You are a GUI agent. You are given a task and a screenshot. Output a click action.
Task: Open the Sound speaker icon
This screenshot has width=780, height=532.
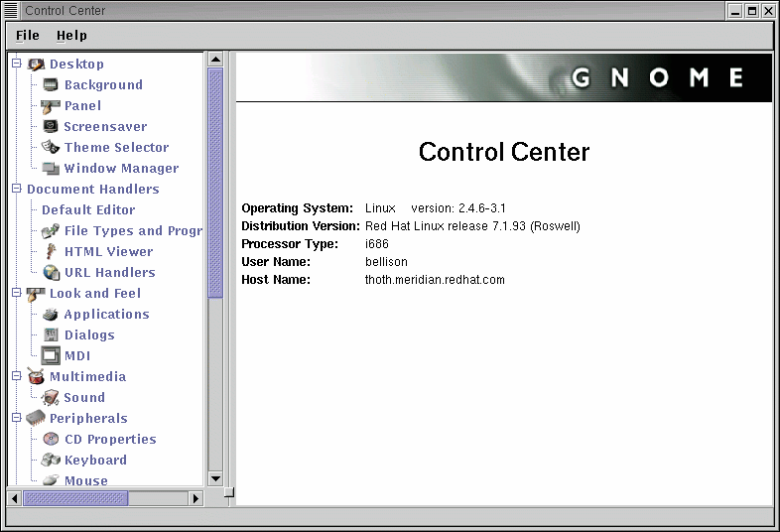tap(51, 398)
